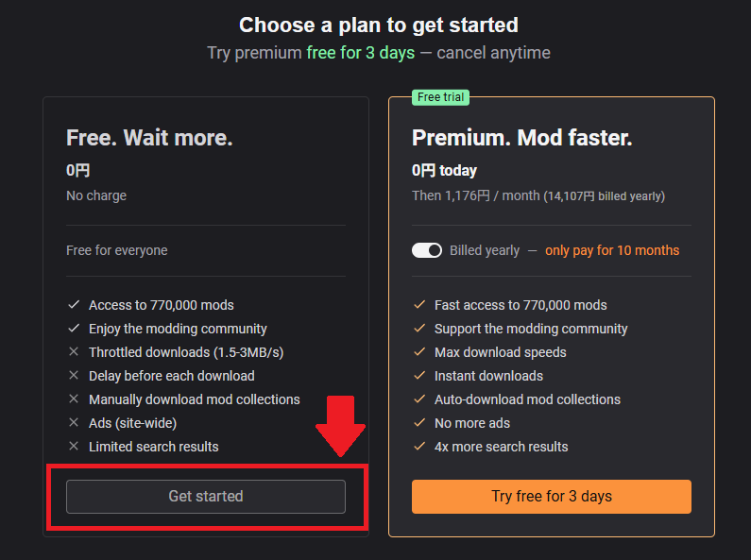
Task: Click the checkmark beside Access to 770,000 mods
Action: [x=74, y=305]
